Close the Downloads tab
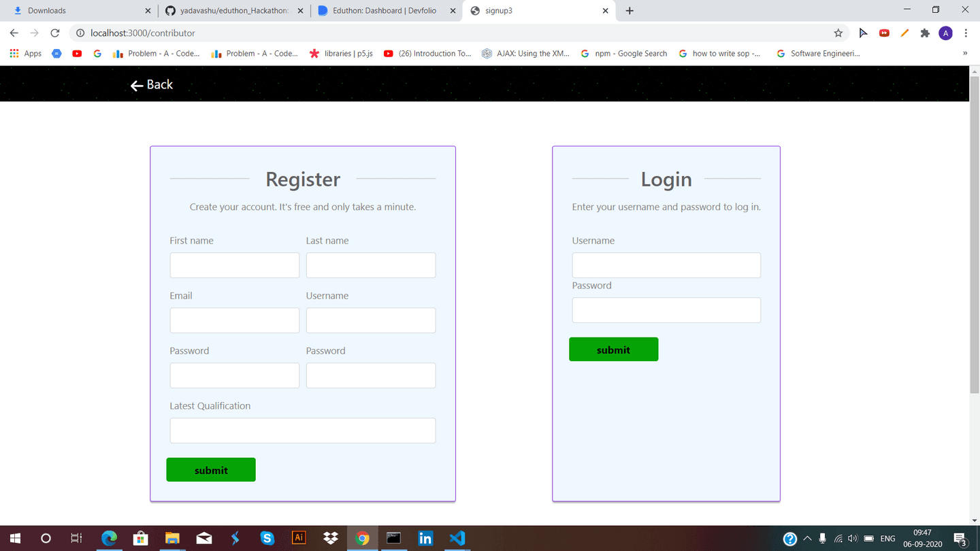The width and height of the screenshot is (980, 551). click(148, 11)
